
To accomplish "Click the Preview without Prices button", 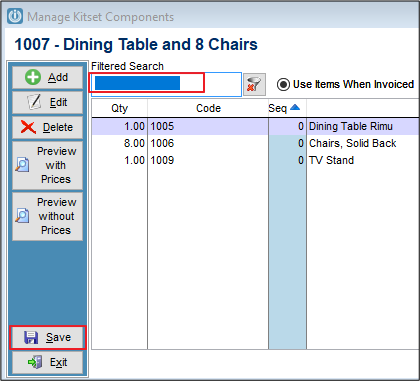I will [x=47, y=216].
